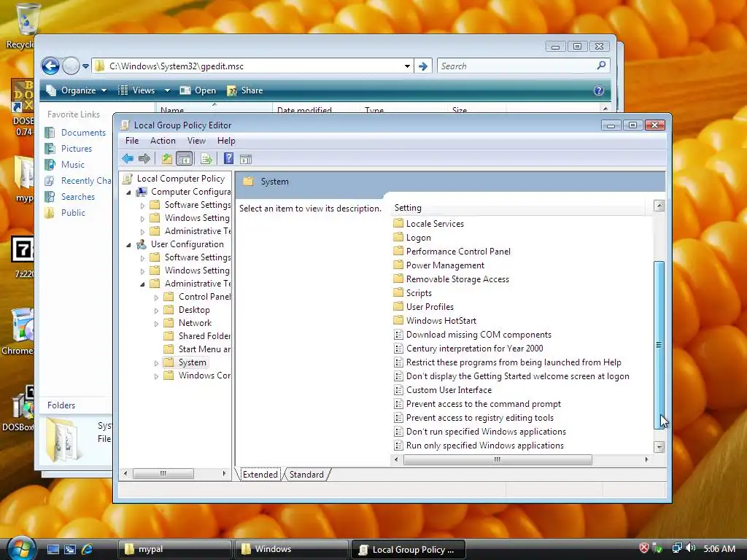
Task: Open the Views dropdown arrow in Explorer
Action: point(167,90)
